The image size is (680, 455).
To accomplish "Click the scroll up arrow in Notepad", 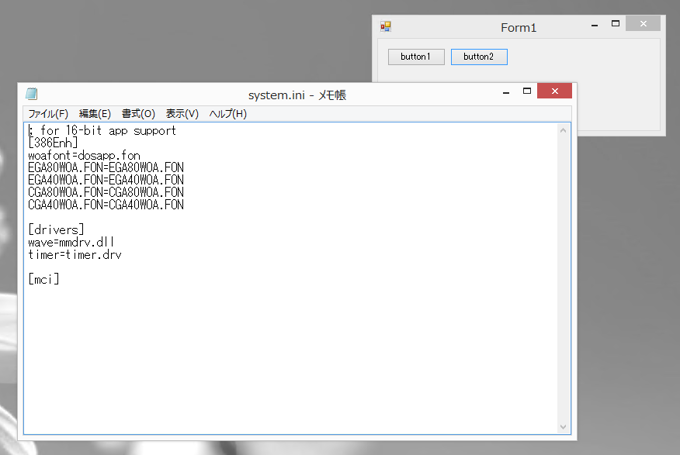I will coord(563,131).
